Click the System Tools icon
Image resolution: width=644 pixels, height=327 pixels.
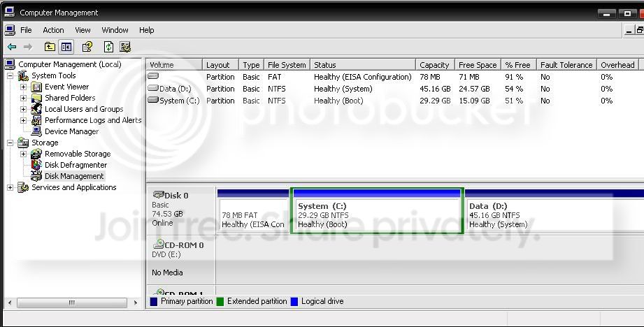click(x=23, y=75)
